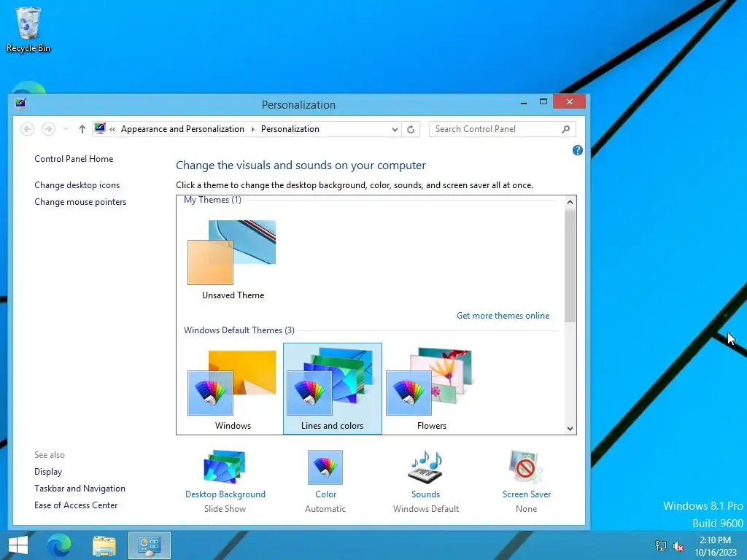Click the theme list scroll down arrow

(x=570, y=428)
